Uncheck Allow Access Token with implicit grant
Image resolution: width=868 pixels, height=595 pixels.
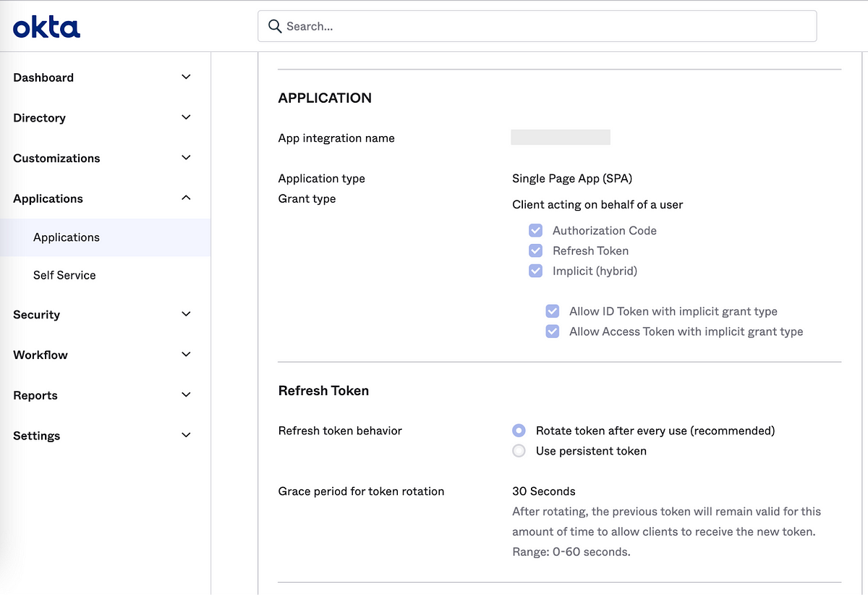tap(553, 331)
